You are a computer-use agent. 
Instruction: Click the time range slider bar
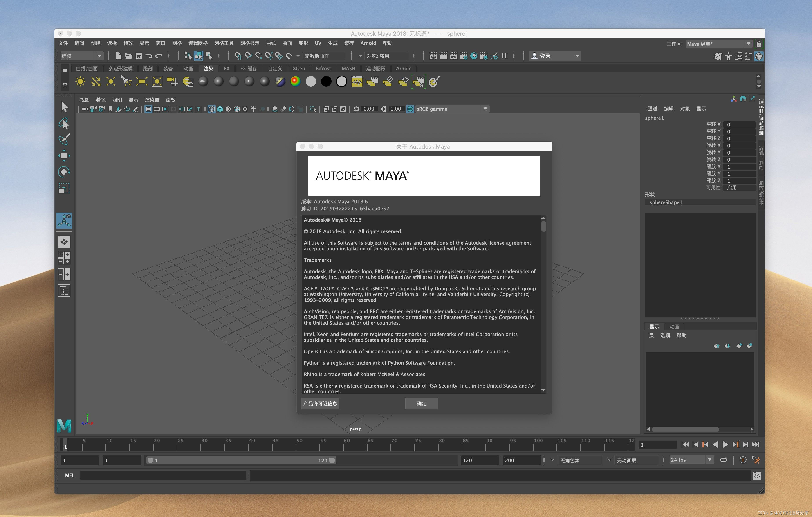241,460
